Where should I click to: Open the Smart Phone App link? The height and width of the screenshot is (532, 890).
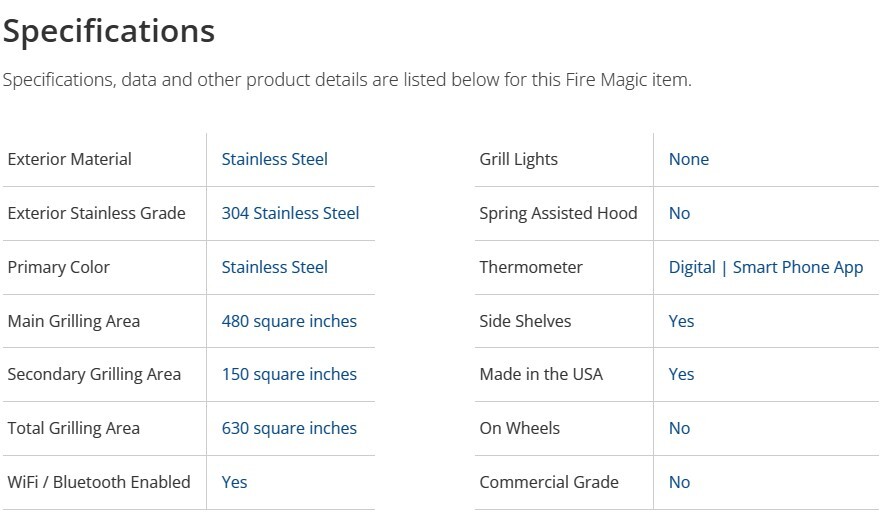point(797,267)
